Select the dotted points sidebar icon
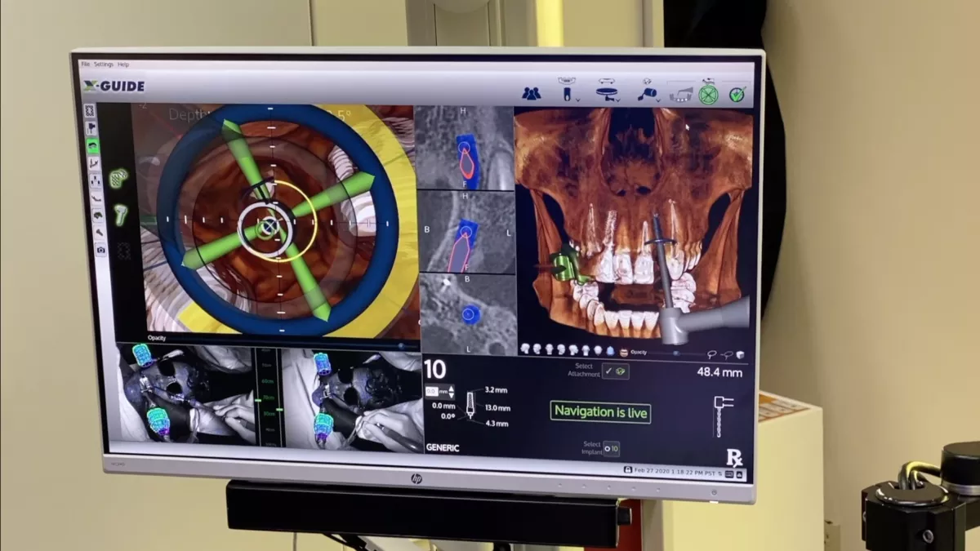 coord(95,180)
